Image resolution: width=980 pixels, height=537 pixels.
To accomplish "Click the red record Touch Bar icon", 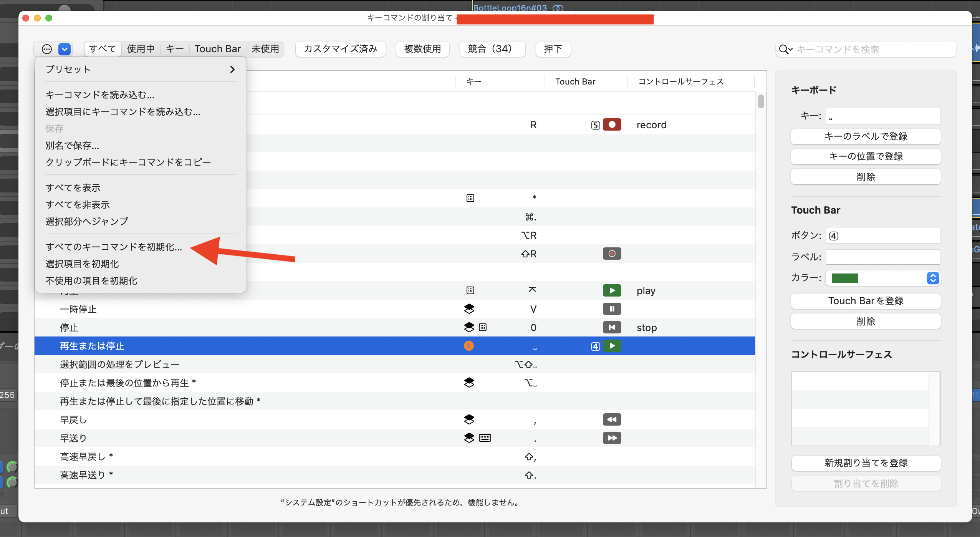I will pyautogui.click(x=612, y=125).
